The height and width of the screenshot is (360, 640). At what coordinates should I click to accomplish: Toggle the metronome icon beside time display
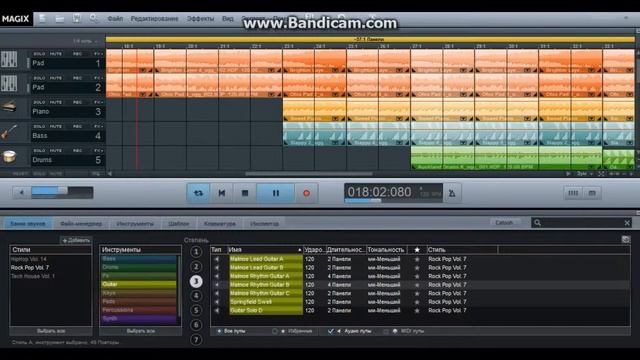(x=452, y=193)
